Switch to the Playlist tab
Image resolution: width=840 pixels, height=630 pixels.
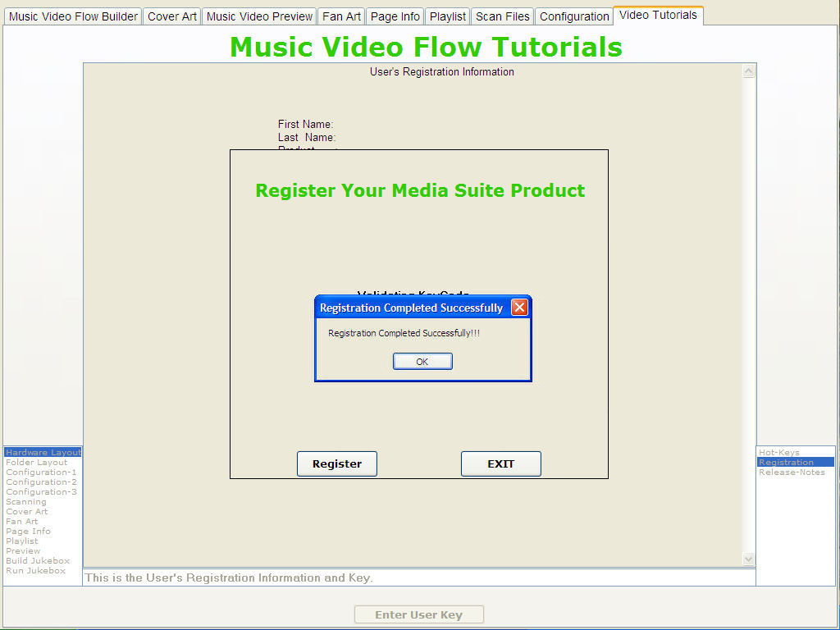(x=447, y=16)
